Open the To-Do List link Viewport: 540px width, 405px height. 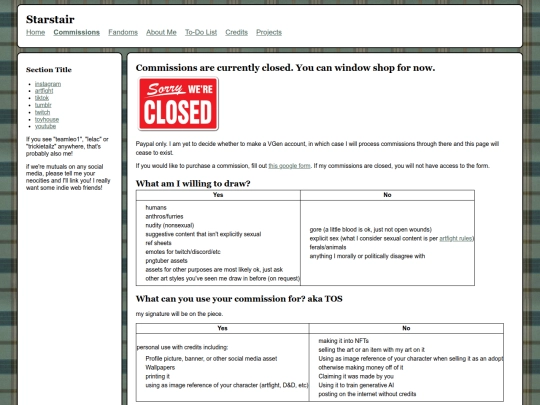(x=201, y=32)
